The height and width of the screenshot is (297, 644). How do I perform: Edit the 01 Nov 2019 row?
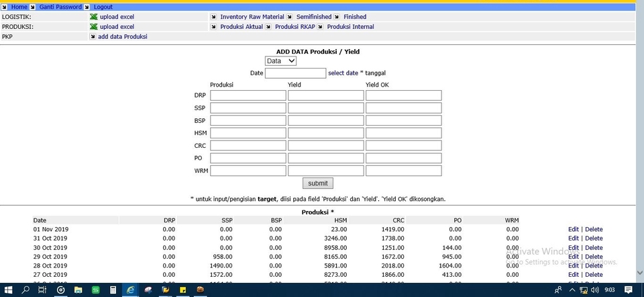point(574,230)
